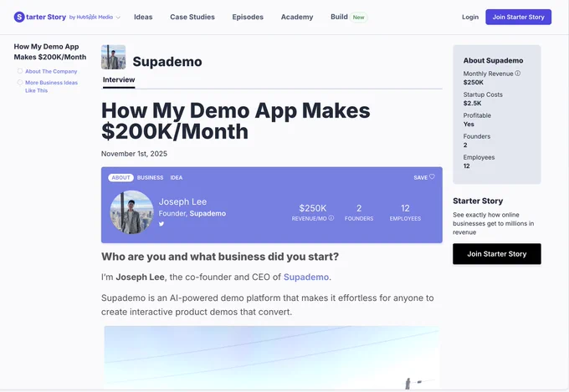Screen dimensions: 569x392
Task: Click the $250K revenue figure in card
Action: pos(312,208)
